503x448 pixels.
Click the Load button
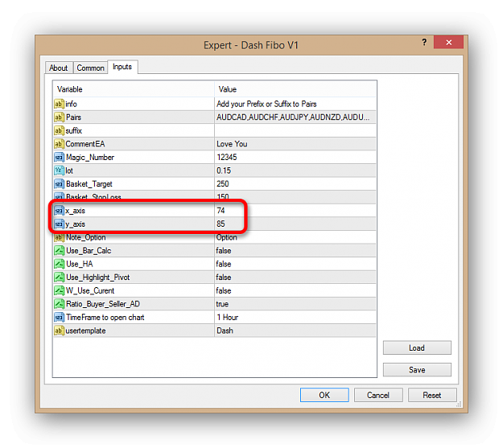[417, 348]
